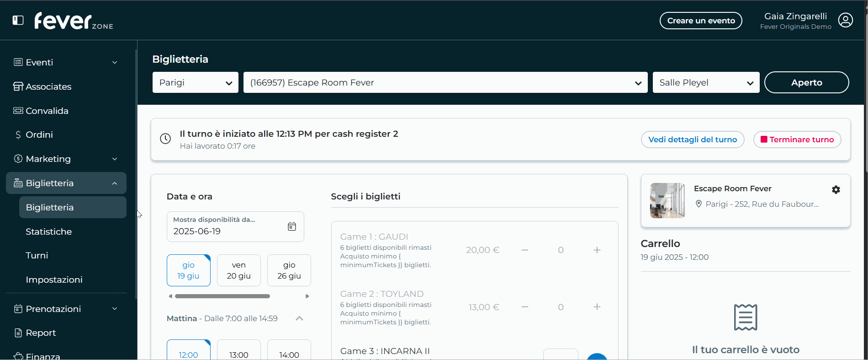Click the Ordini dollar icon
Image resolution: width=868 pixels, height=360 pixels.
point(18,134)
